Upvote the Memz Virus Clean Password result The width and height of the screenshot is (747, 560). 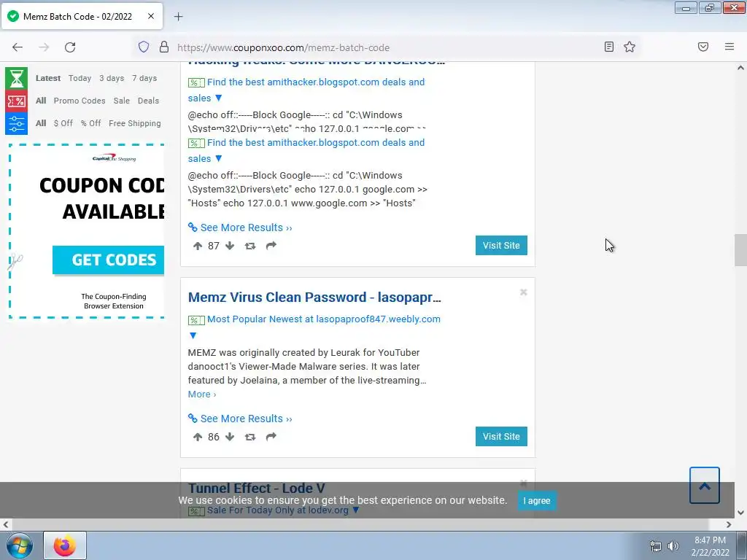(198, 437)
